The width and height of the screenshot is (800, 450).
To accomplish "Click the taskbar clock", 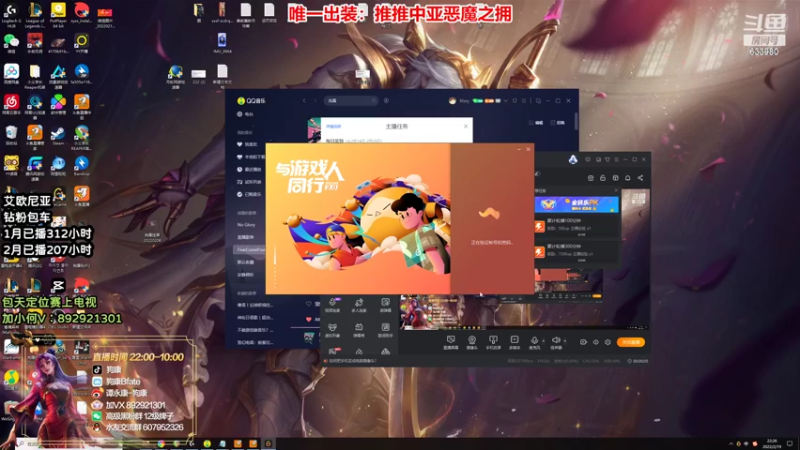I will [x=771, y=444].
